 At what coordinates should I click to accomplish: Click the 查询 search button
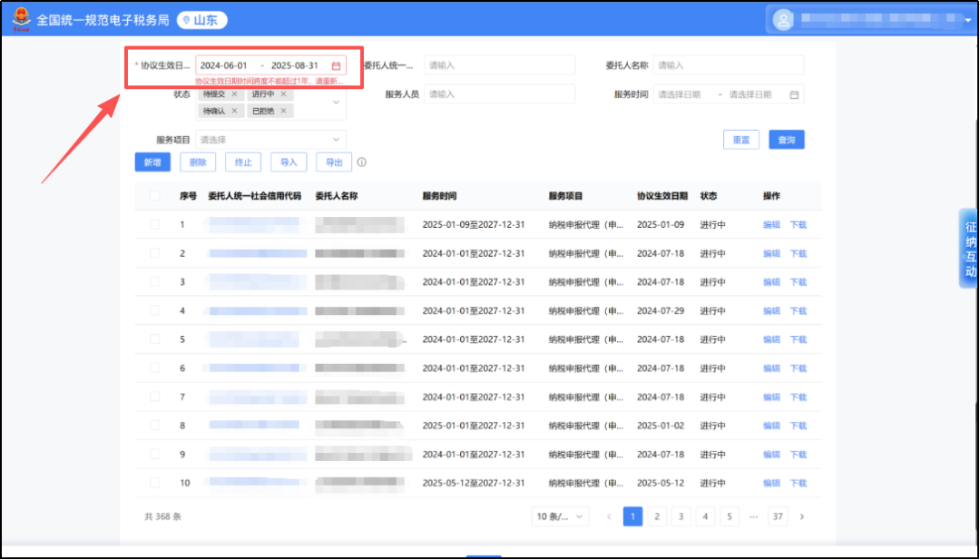pos(786,140)
